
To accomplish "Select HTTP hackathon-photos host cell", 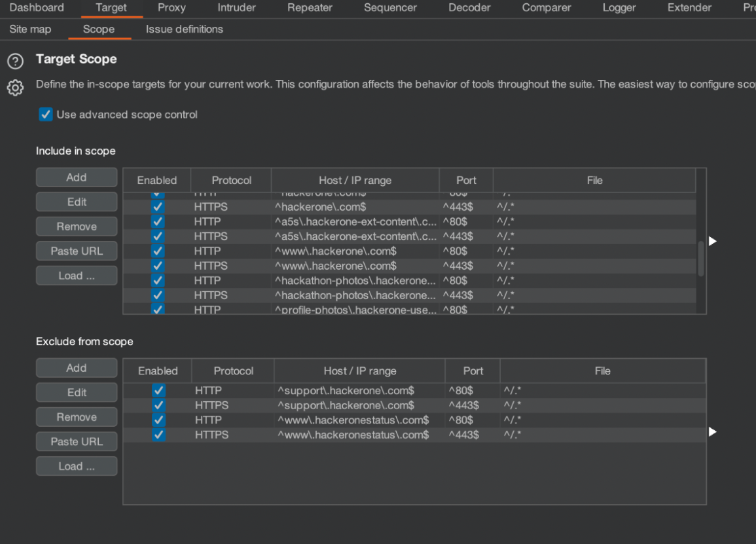I will coord(355,280).
